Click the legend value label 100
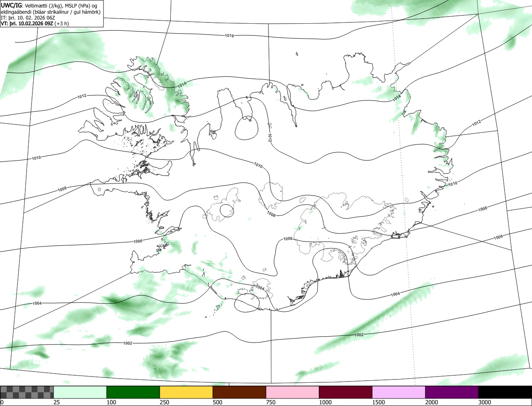This screenshot has width=532, height=406. (x=111, y=402)
